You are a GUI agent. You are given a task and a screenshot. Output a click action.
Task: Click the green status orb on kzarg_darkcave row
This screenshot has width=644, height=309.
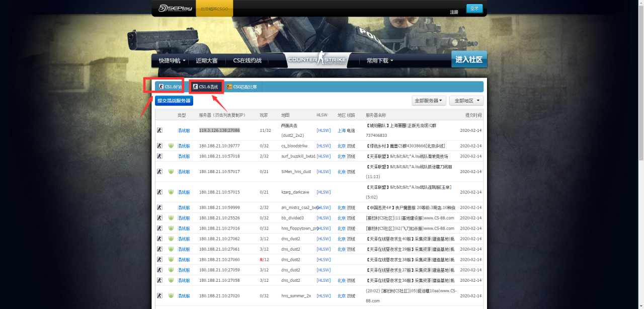pos(171,192)
